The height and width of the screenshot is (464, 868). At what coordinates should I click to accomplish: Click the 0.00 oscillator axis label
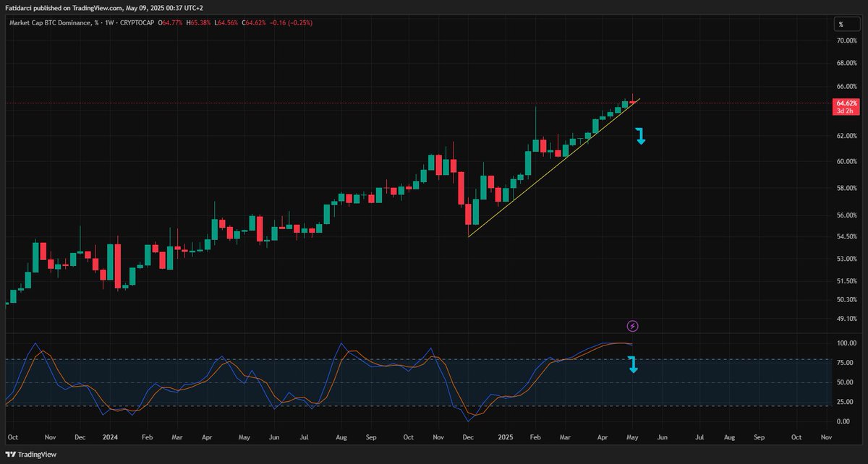point(843,421)
